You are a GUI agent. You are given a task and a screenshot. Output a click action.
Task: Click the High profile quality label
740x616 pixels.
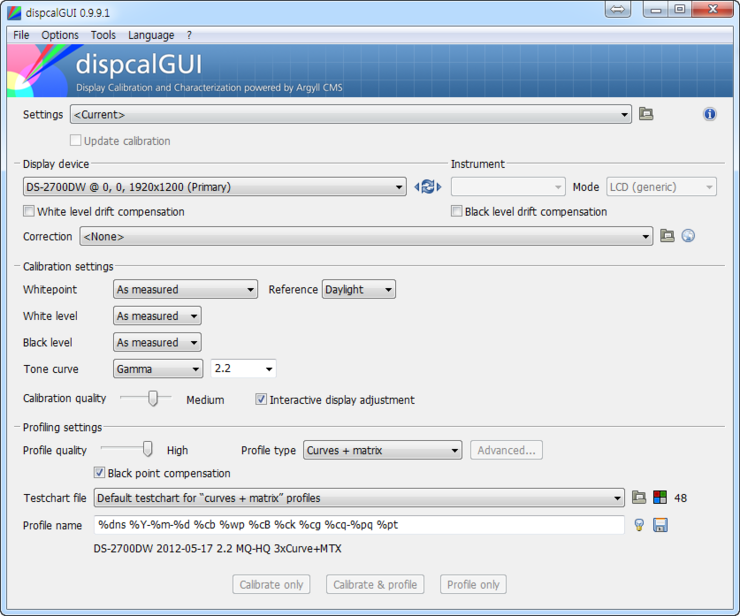[177, 450]
